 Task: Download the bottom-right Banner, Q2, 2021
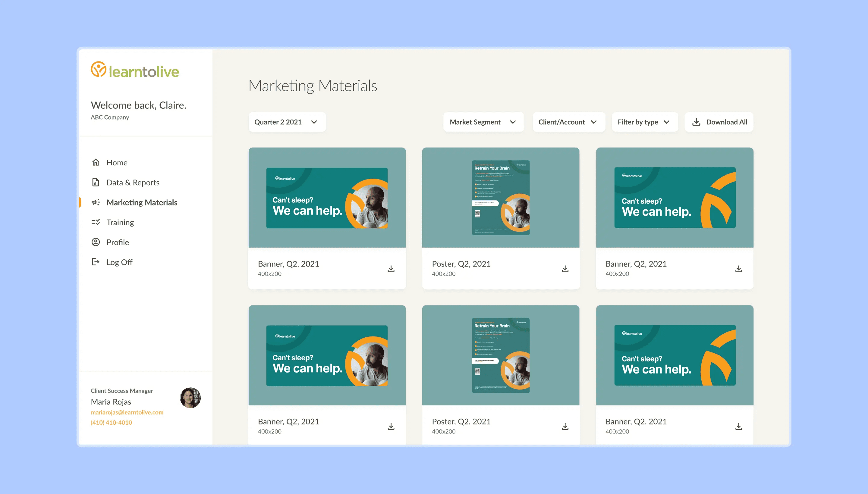(739, 427)
